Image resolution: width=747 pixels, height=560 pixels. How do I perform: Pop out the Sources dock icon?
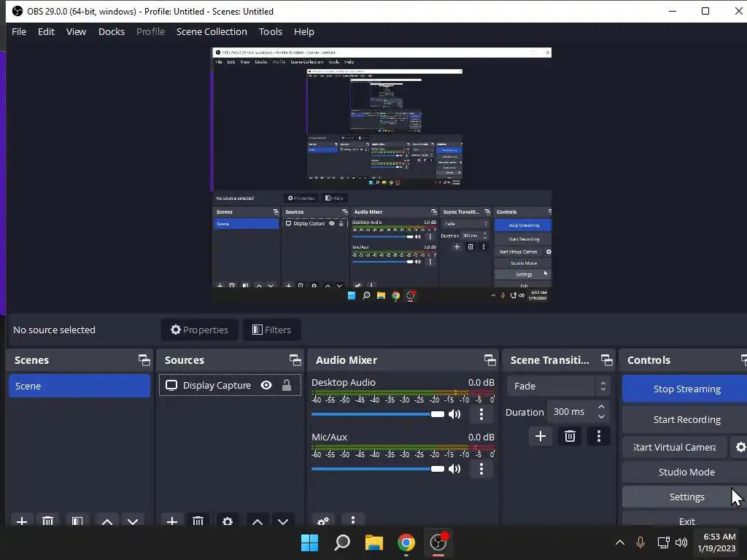(295, 360)
